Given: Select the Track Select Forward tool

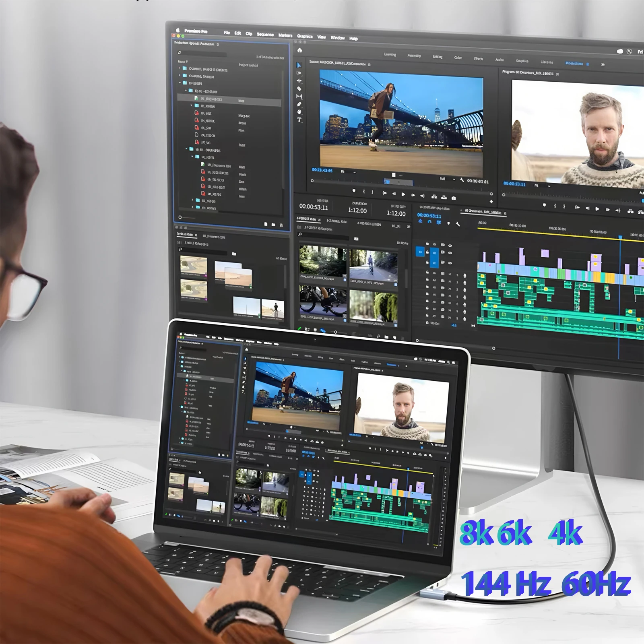Looking at the screenshot, I should (299, 72).
